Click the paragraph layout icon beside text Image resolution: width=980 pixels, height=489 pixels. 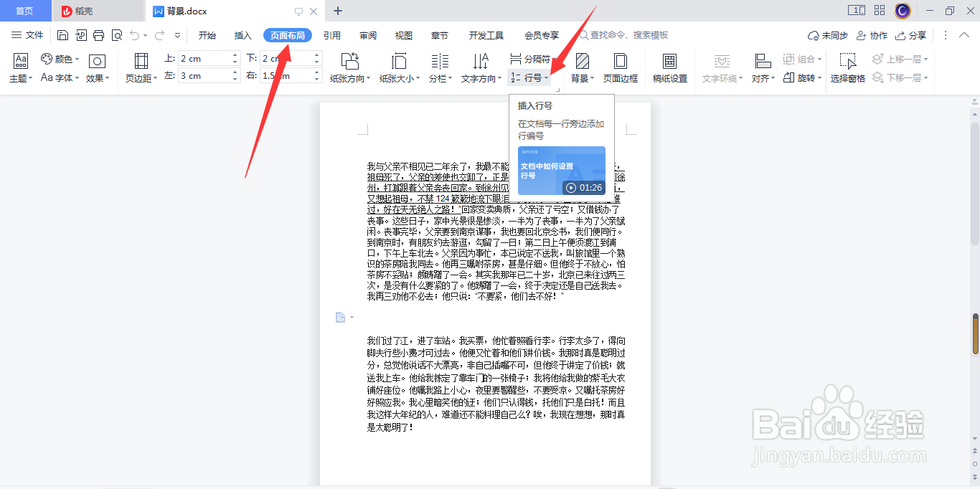point(341,317)
